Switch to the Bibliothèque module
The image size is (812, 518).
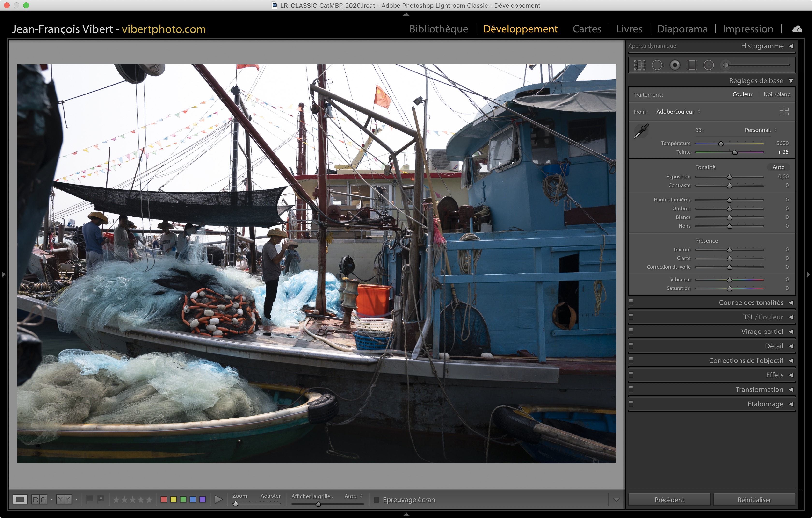coord(438,29)
